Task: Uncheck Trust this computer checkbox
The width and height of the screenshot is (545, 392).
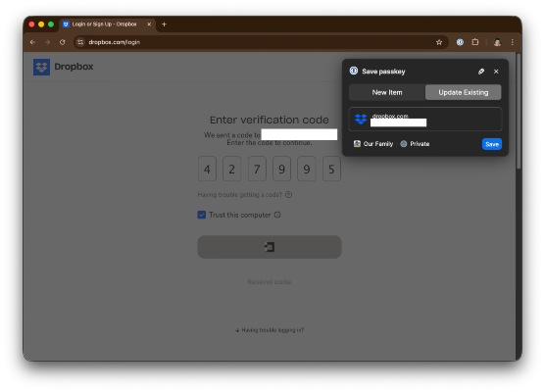Action: tap(202, 215)
